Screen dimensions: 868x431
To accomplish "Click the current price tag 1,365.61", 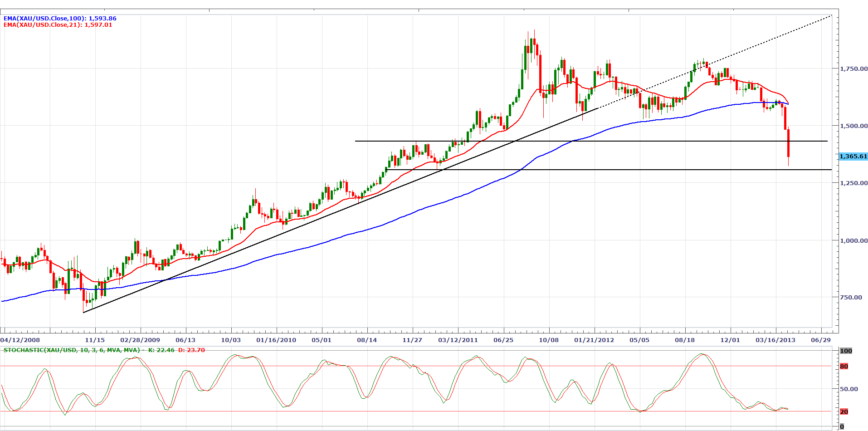I will pos(853,157).
